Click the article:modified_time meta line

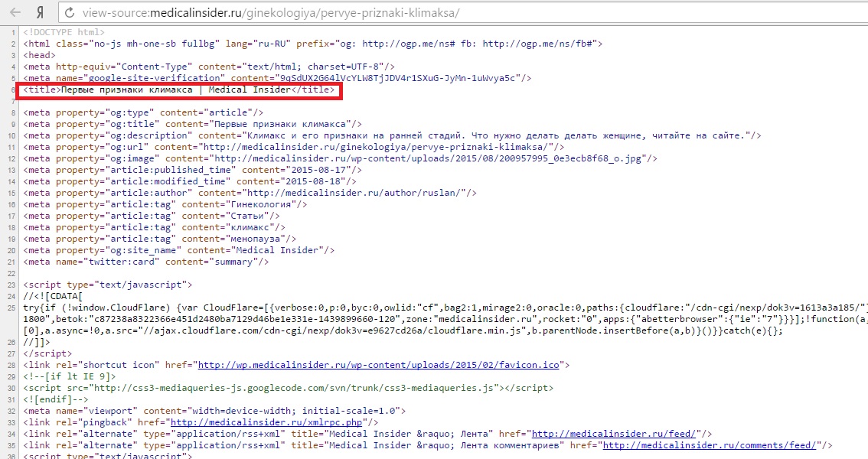click(x=190, y=181)
